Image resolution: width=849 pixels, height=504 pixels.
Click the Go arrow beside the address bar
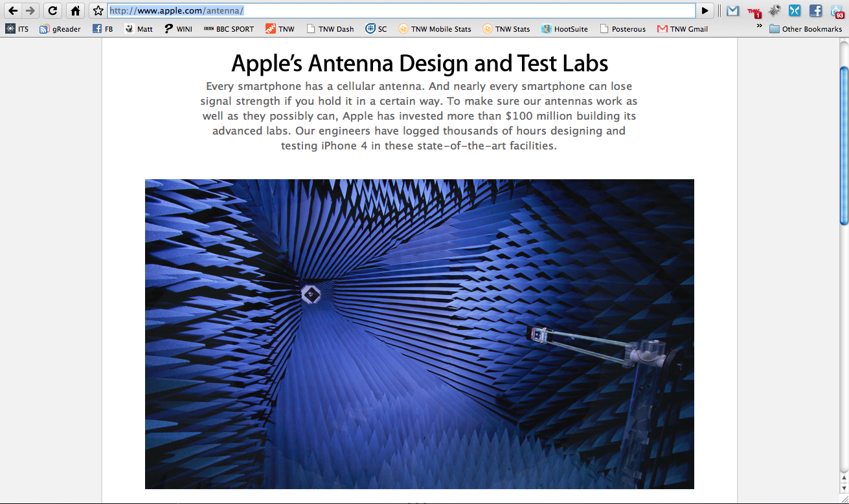(705, 10)
